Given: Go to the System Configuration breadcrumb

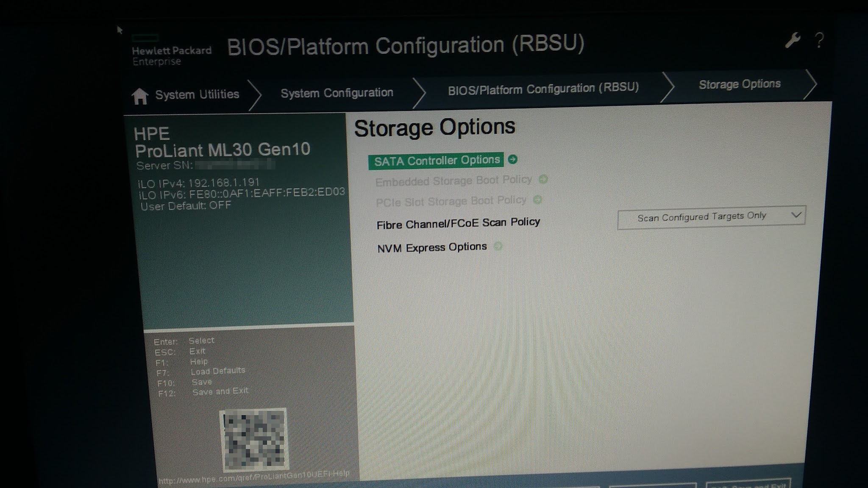Looking at the screenshot, I should click(x=337, y=92).
